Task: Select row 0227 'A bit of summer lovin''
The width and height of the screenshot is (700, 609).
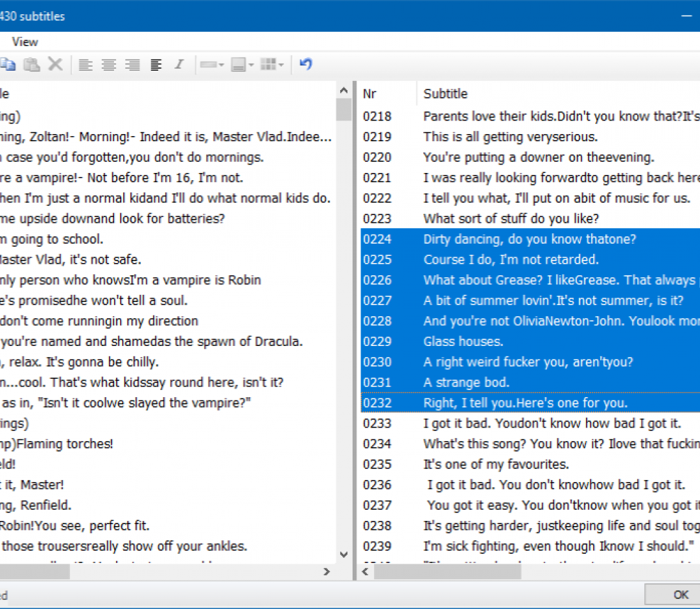Action: (530, 301)
